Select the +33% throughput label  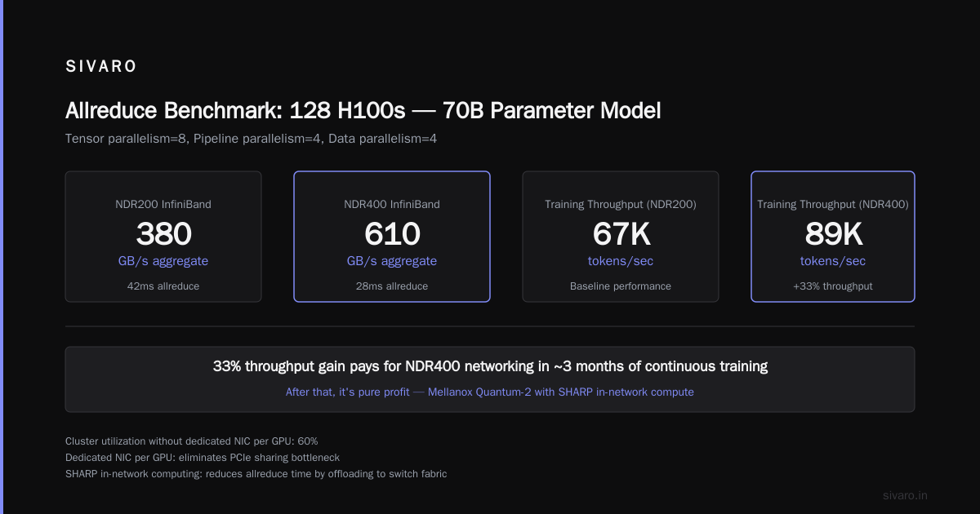[833, 286]
